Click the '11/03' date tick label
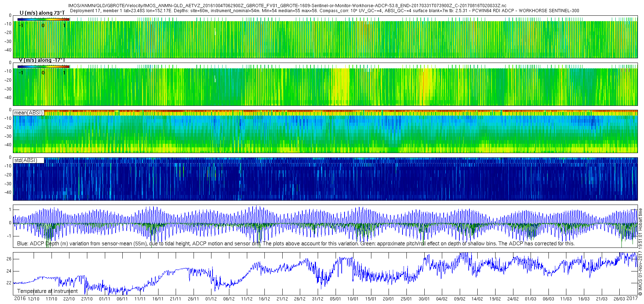This screenshot has width=644, height=304. (x=566, y=299)
